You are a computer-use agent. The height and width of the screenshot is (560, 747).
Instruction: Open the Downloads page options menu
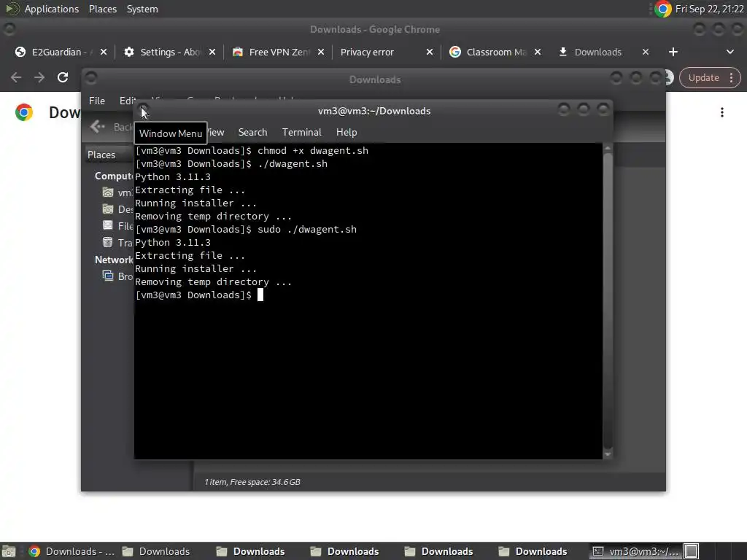[722, 112]
